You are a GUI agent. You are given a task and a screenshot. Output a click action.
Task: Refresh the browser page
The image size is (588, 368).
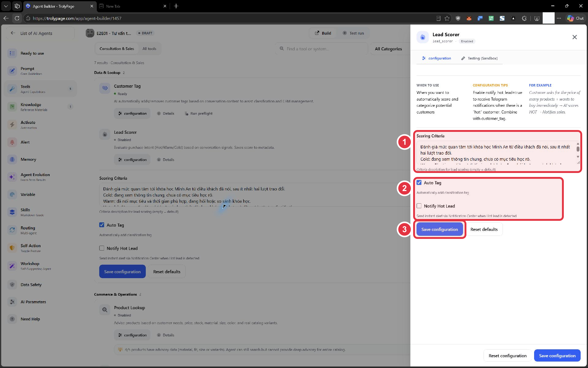[17, 18]
